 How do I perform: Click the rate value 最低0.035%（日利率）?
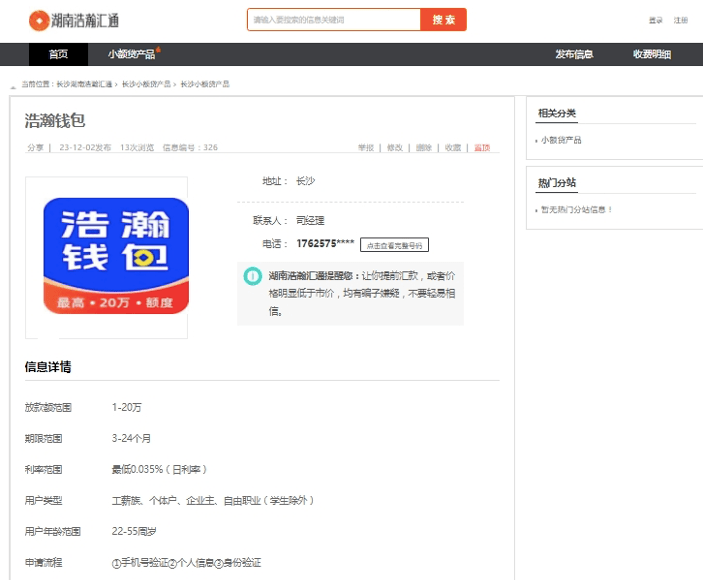tap(159, 469)
